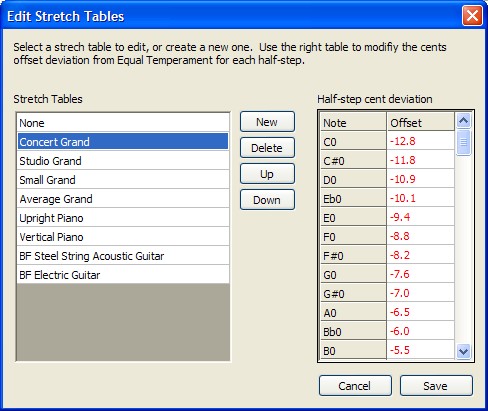Image resolution: width=488 pixels, height=411 pixels.
Task: Click the scrollbar up arrow
Action: click(464, 121)
